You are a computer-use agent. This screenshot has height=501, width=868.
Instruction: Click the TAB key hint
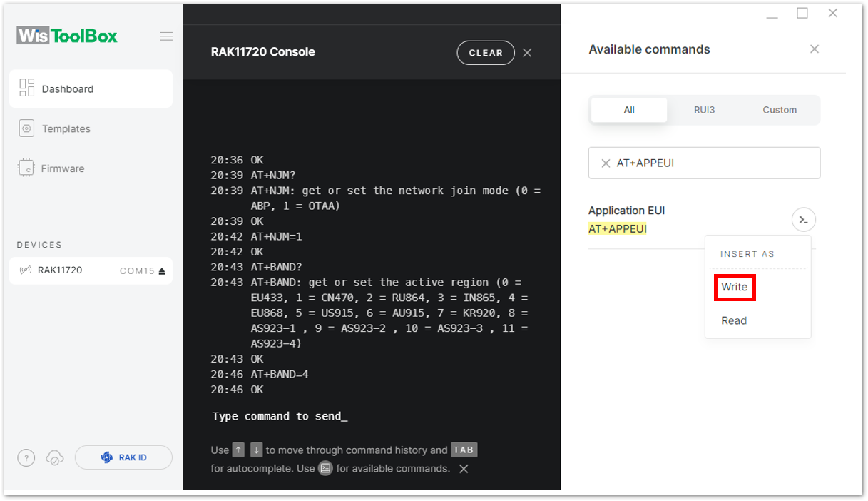click(464, 450)
